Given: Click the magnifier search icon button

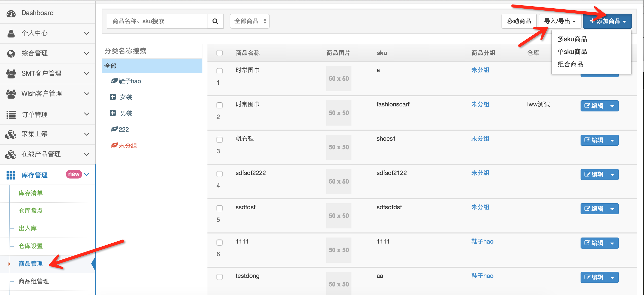Looking at the screenshot, I should (x=215, y=21).
